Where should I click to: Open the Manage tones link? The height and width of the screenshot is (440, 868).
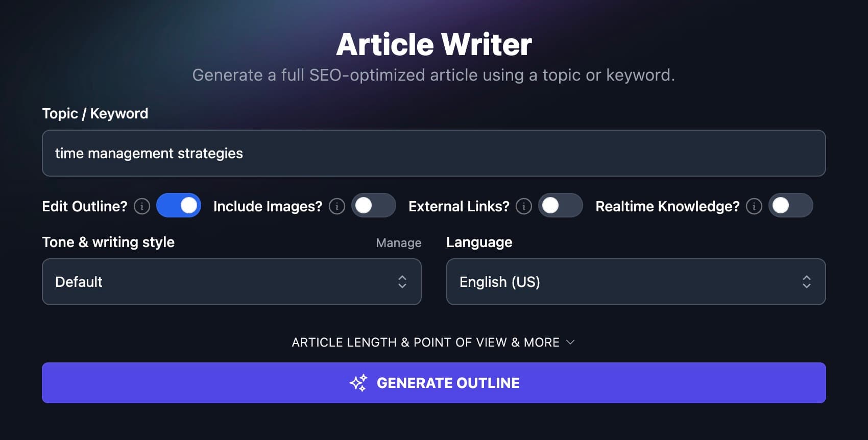pyautogui.click(x=398, y=242)
